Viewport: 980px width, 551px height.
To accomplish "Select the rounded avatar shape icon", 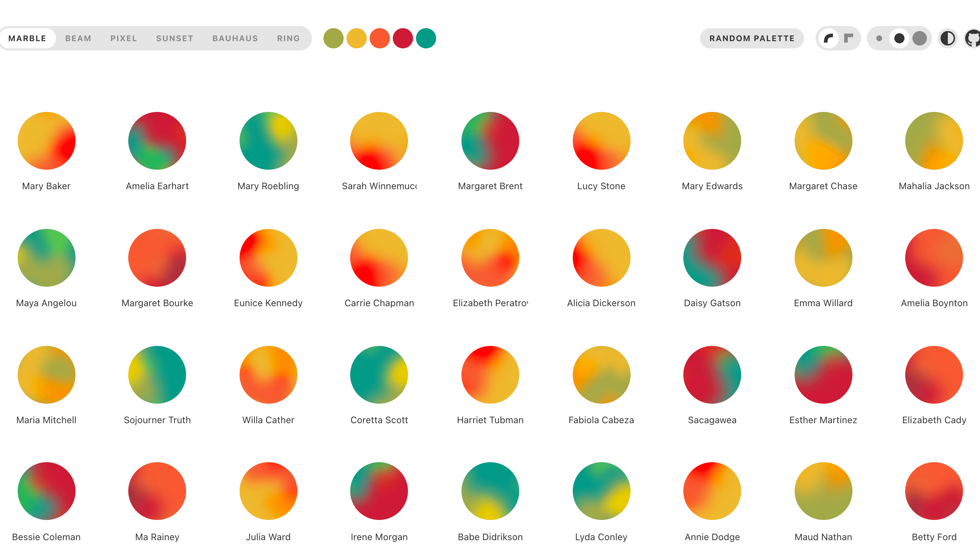I will pyautogui.click(x=828, y=38).
